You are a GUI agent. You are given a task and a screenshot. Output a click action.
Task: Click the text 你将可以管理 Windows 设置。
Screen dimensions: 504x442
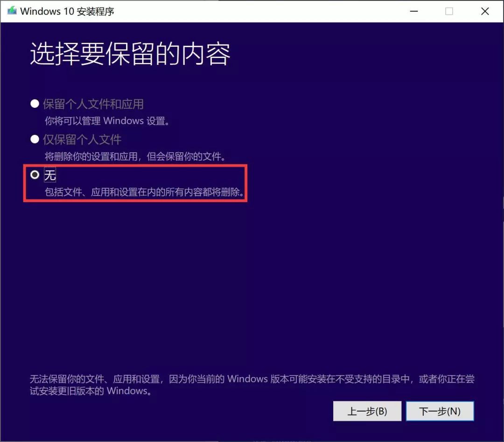click(107, 121)
